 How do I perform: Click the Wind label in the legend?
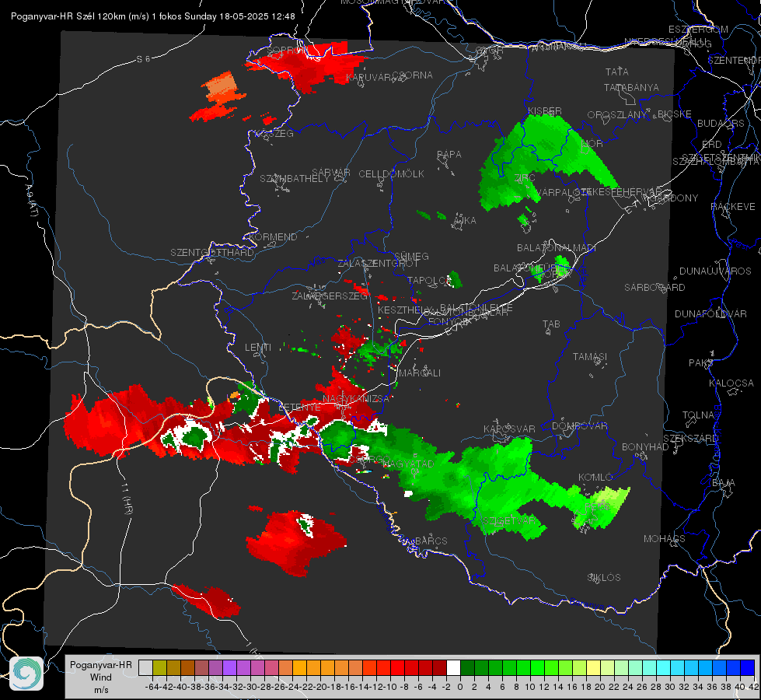coord(101,677)
